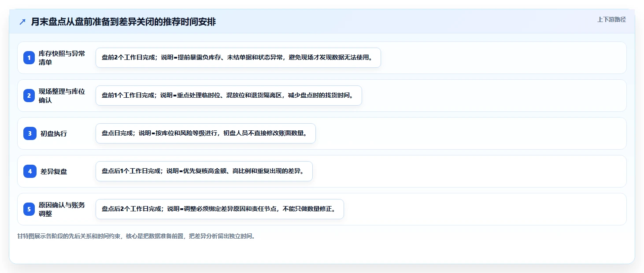Click the title 月末盘点从盘前准备到差异关闭的推荐时间安排
The image size is (644, 273).
tap(123, 22)
